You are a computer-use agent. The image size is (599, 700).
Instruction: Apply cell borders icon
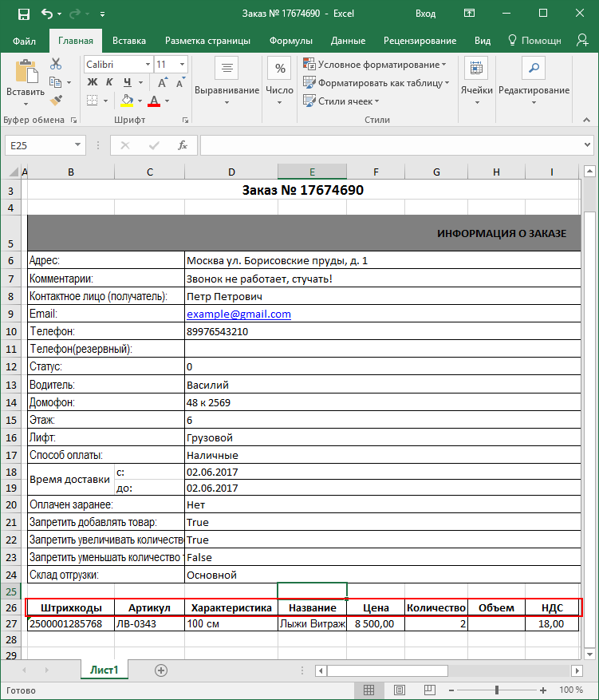coord(92,101)
